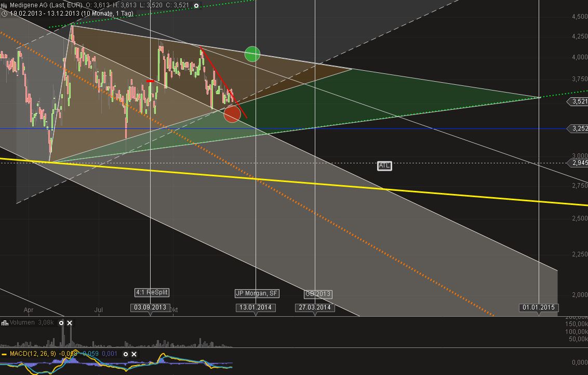Click the Volumen bar chart icon
Screen dimensions: 588x375
click(x=5, y=323)
